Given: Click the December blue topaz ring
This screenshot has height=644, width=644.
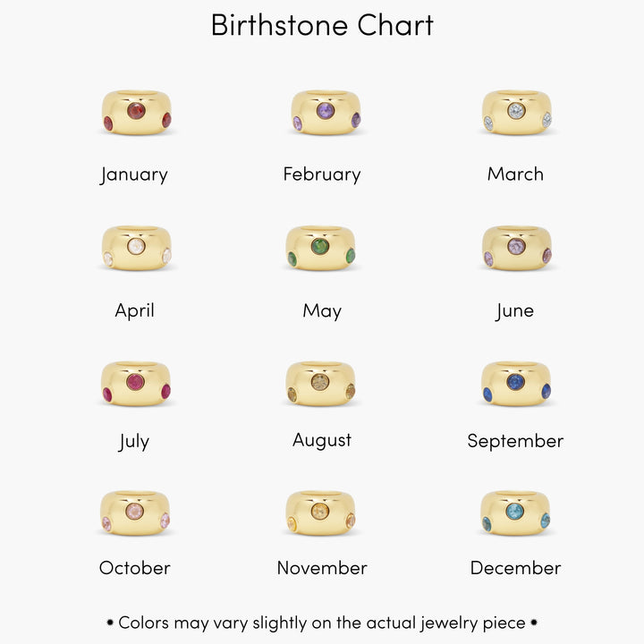Looking at the screenshot, I should pos(515,513).
